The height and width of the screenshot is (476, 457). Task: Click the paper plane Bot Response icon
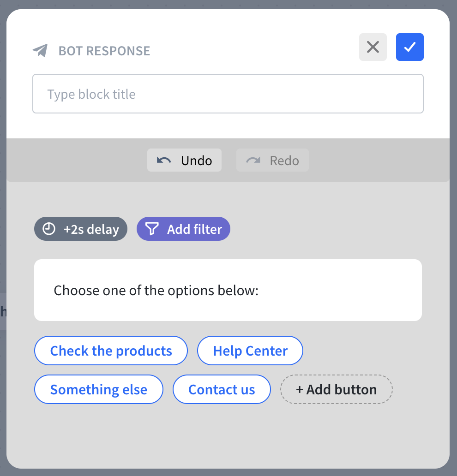(40, 50)
